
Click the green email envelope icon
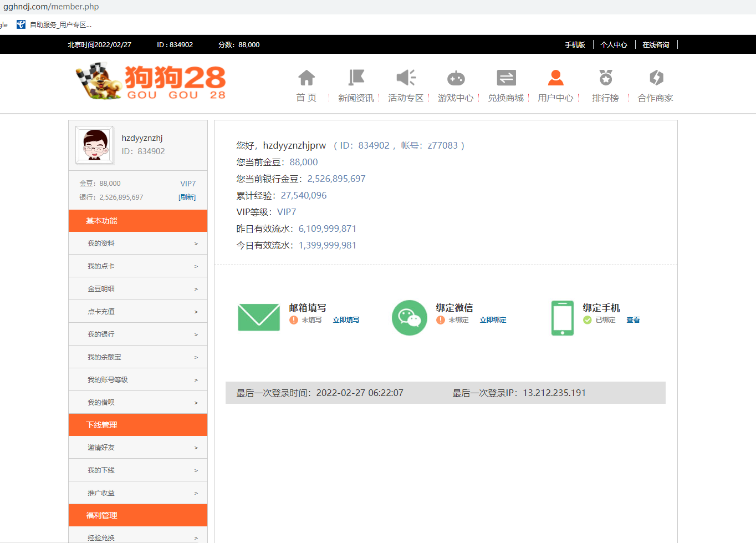coord(259,317)
